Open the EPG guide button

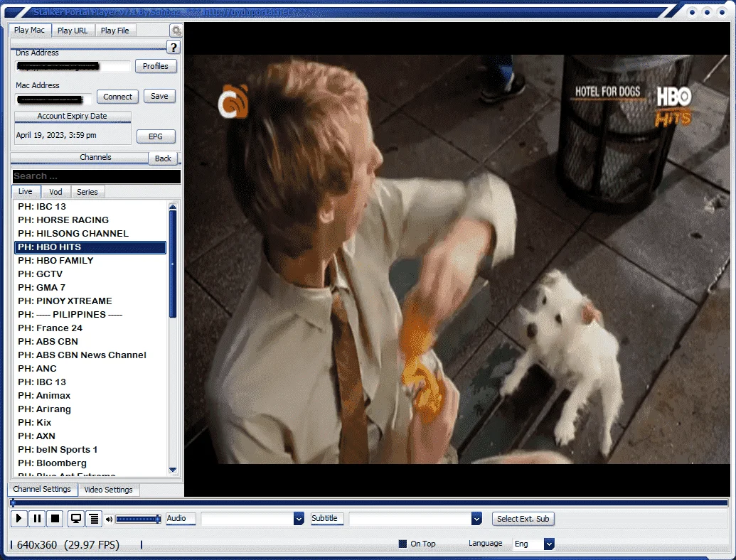point(155,136)
